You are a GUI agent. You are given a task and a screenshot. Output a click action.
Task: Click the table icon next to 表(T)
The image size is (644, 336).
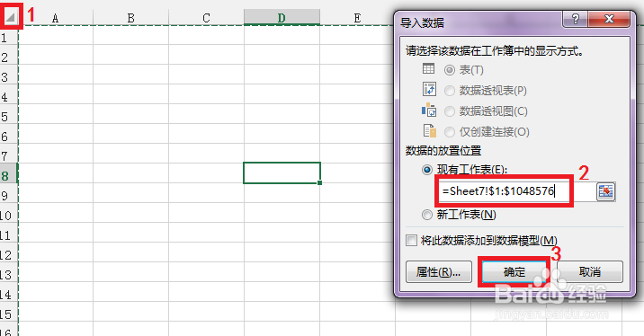click(x=428, y=68)
